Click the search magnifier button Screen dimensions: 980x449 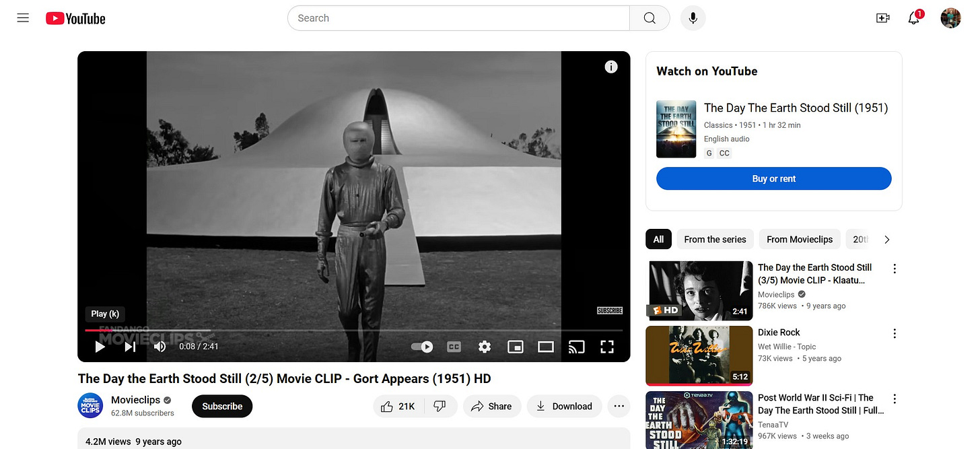[650, 18]
